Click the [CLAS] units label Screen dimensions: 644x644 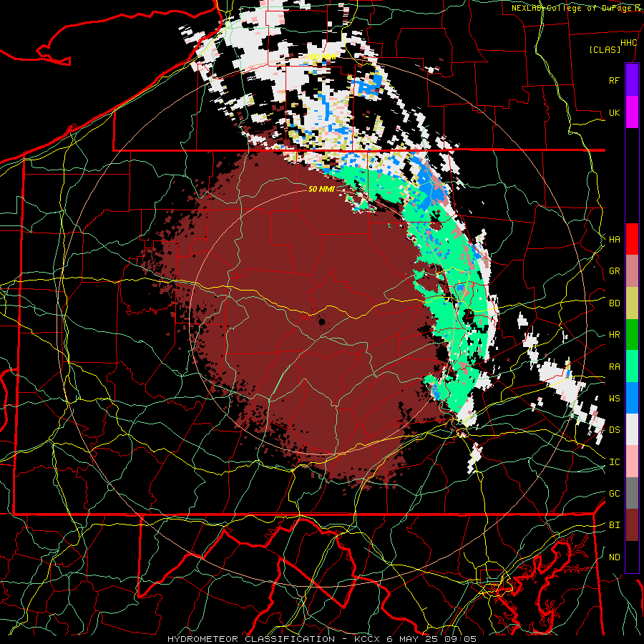[605, 49]
